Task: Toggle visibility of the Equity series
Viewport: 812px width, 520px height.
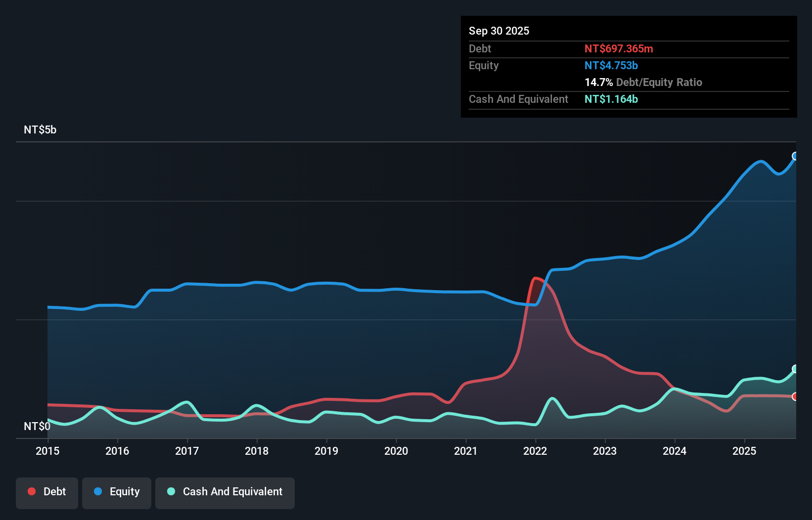Action: [x=116, y=492]
